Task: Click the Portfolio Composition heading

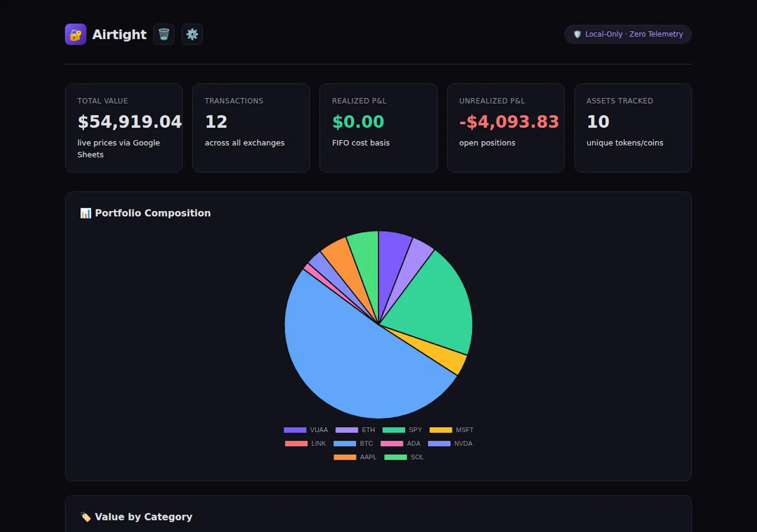Action: click(x=153, y=213)
